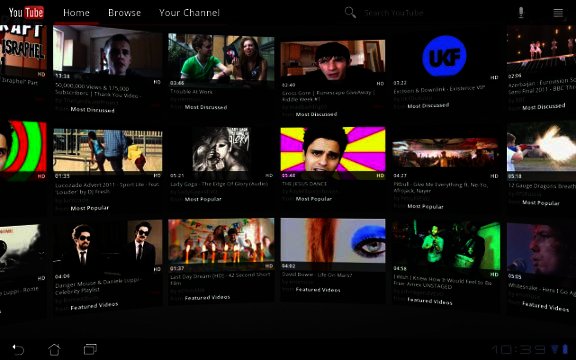576x360 pixels.
Task: Tap the system clock in status bar
Action: (518, 349)
